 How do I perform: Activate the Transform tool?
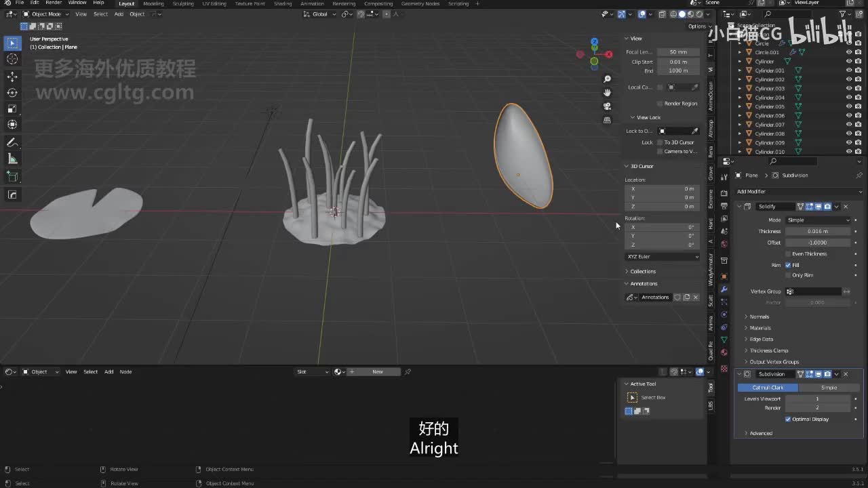tap(12, 125)
